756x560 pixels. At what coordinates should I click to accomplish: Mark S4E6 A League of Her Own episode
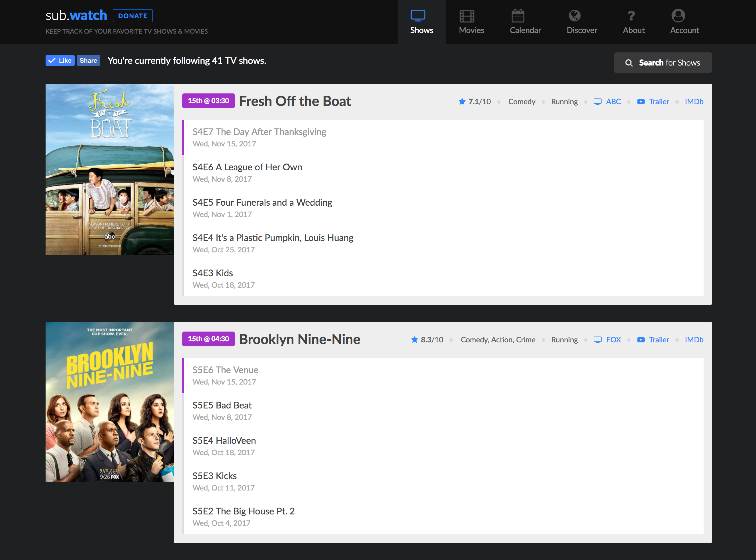point(247,172)
